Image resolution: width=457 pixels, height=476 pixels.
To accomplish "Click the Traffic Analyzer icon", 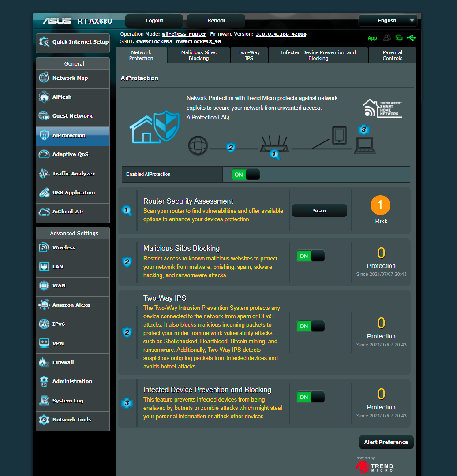I will click(44, 173).
